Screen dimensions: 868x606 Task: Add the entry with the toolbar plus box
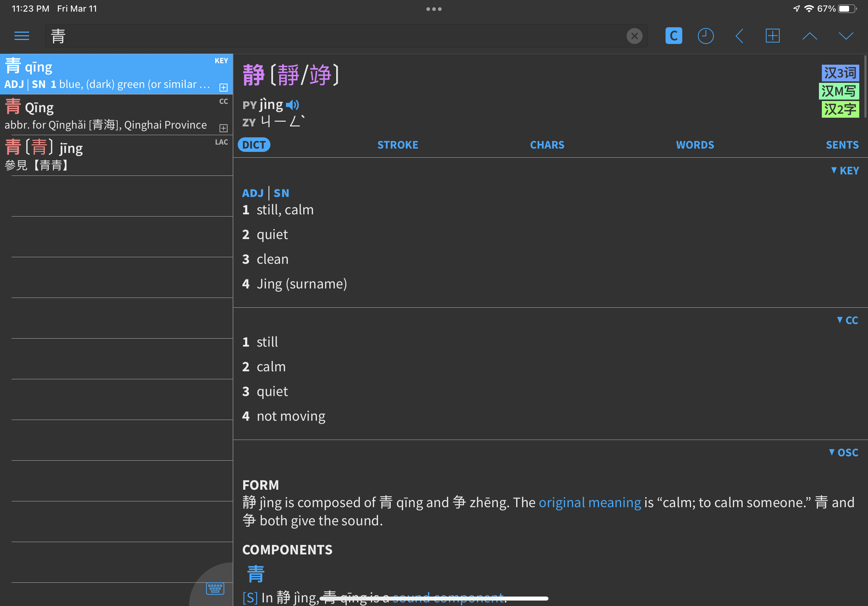click(772, 36)
